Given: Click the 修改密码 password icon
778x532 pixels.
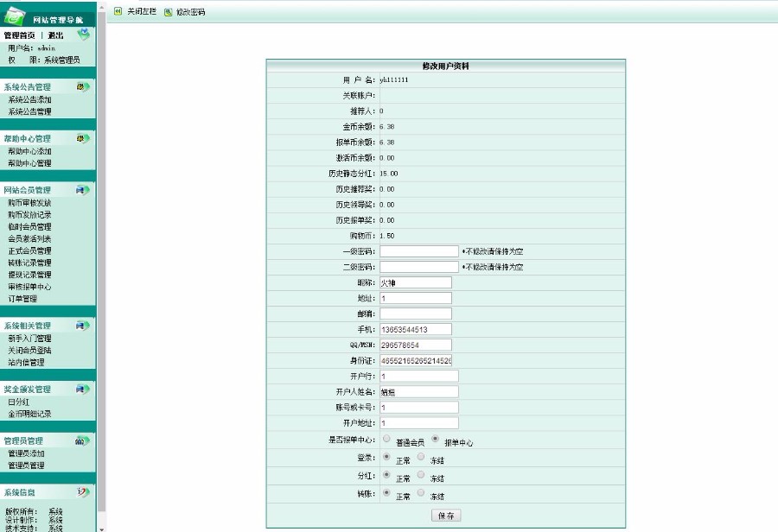Looking at the screenshot, I should 167,11.
